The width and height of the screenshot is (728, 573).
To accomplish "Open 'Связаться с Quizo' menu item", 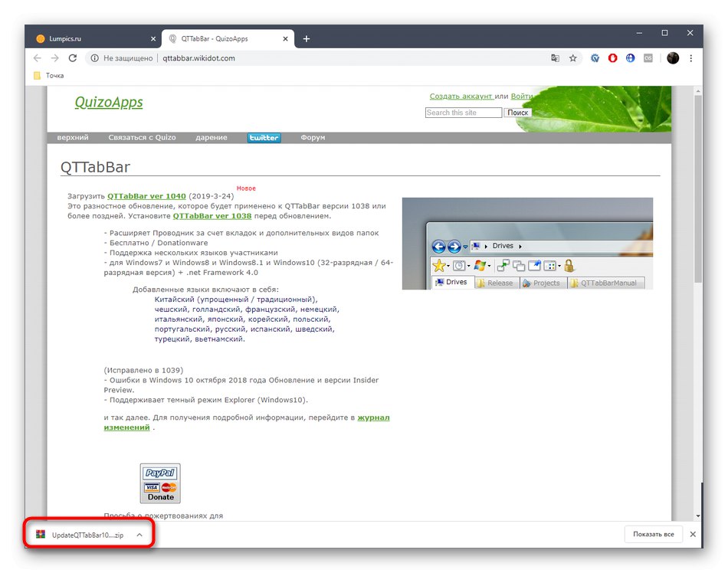I will coord(142,137).
